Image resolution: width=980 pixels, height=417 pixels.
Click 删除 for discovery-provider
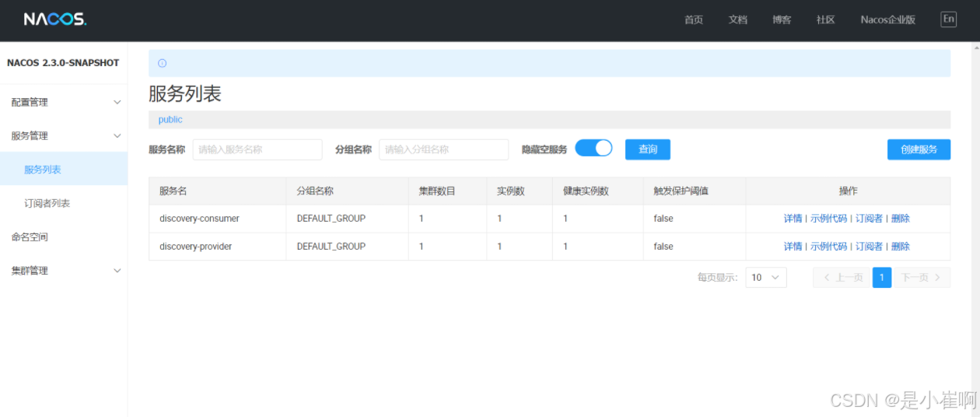900,247
